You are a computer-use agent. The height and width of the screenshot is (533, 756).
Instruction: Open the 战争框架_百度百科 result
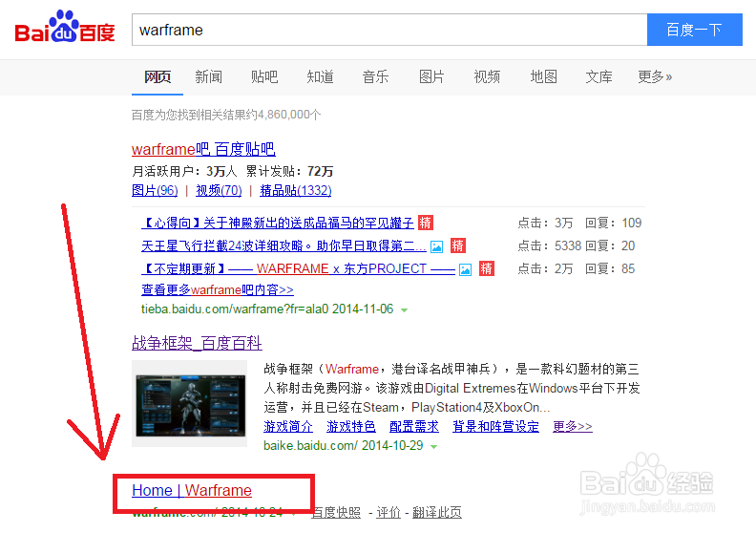(197, 343)
